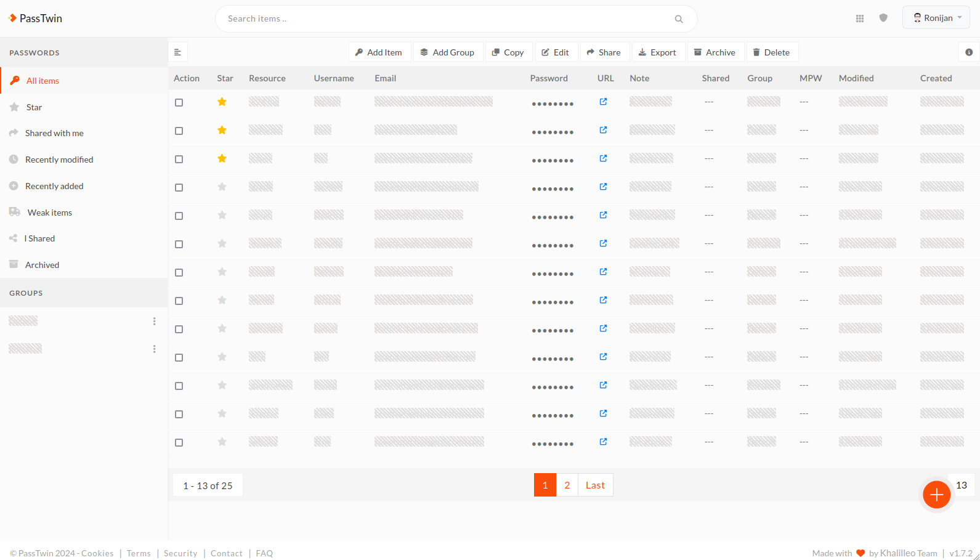Star the fourth row item
This screenshot has width=980, height=560.
click(222, 187)
